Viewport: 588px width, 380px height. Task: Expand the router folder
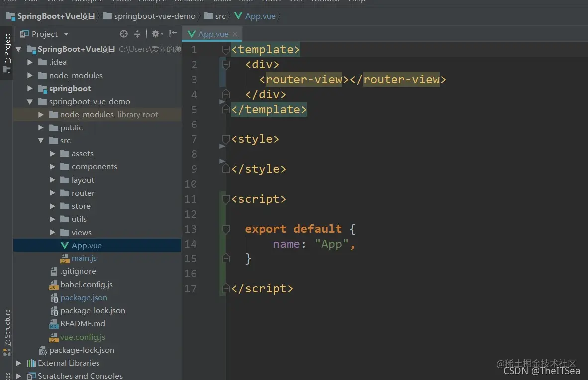pos(53,193)
